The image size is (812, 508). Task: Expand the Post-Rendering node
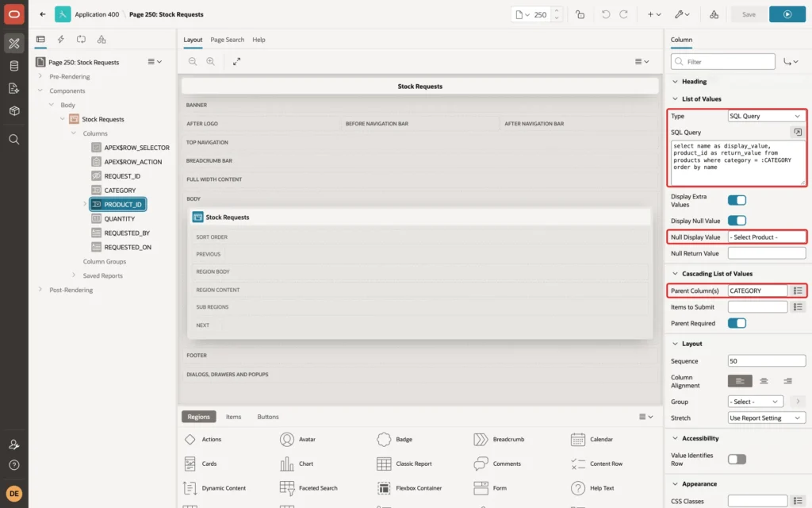(x=40, y=290)
